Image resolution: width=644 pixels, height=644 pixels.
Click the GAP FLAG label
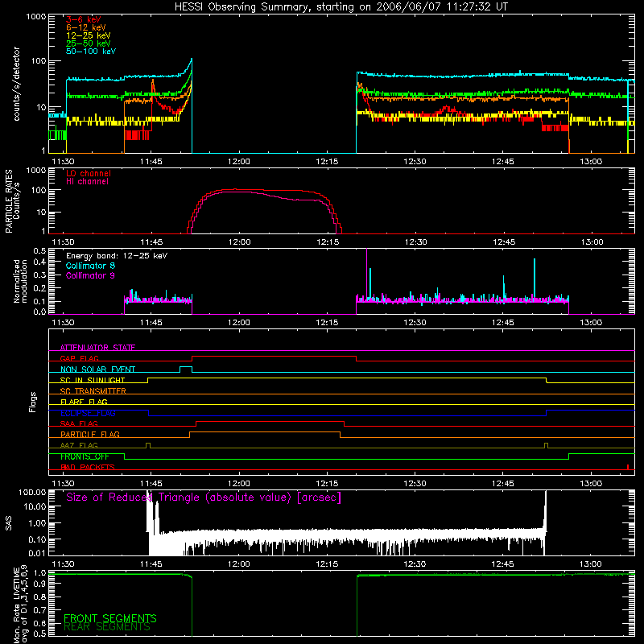(79, 358)
